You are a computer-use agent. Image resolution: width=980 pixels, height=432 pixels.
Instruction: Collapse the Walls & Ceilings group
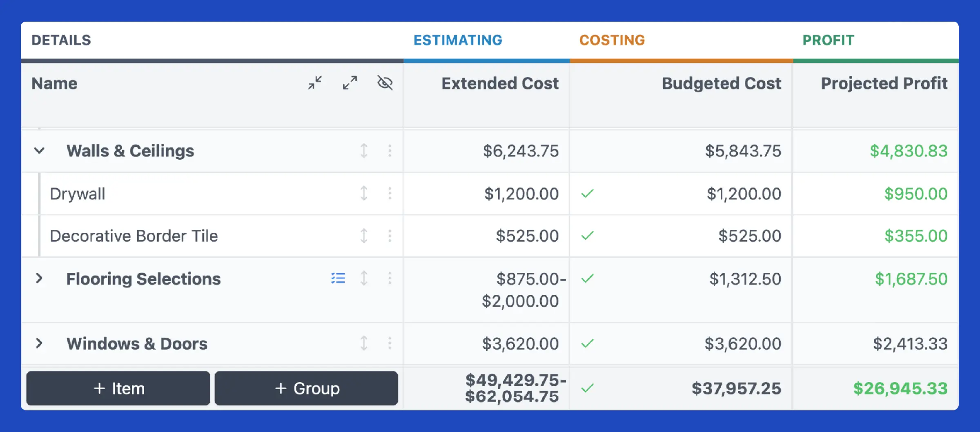[40, 151]
